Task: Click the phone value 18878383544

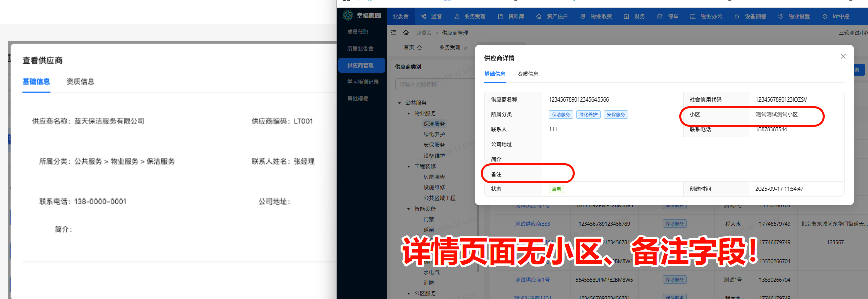Action: pyautogui.click(x=771, y=129)
